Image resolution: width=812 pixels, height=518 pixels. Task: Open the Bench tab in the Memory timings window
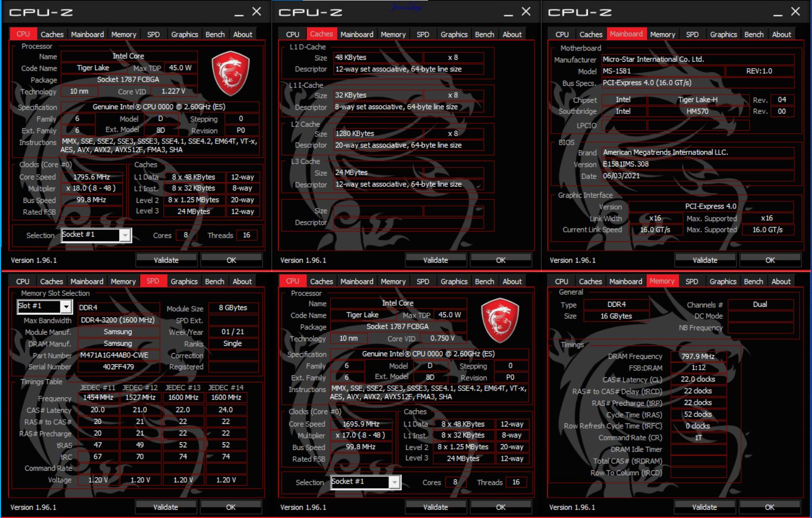(753, 281)
